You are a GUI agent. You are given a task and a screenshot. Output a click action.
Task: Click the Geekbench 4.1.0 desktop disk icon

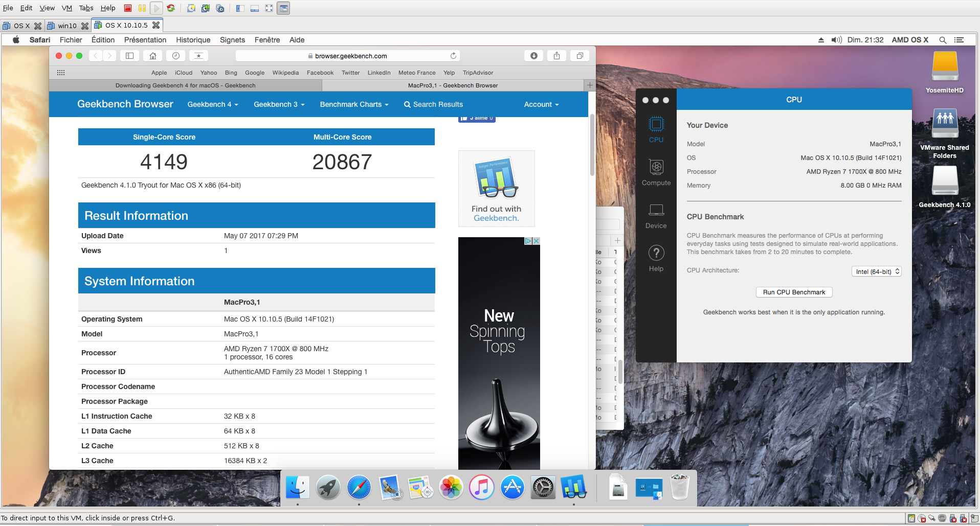pyautogui.click(x=945, y=181)
